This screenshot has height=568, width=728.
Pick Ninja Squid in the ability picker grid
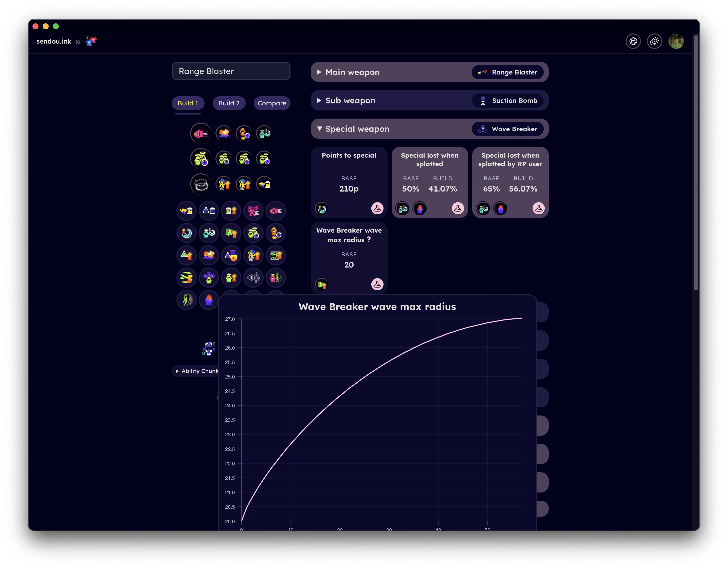pyautogui.click(x=253, y=277)
